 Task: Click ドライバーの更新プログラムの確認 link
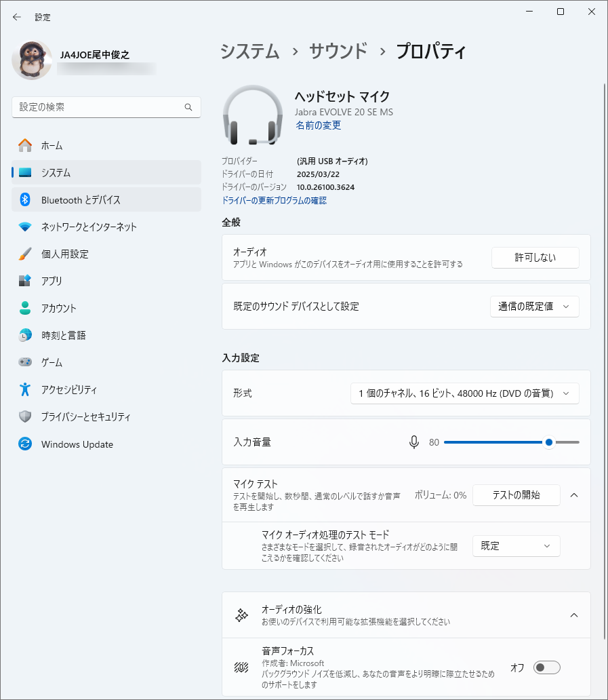[x=275, y=201]
